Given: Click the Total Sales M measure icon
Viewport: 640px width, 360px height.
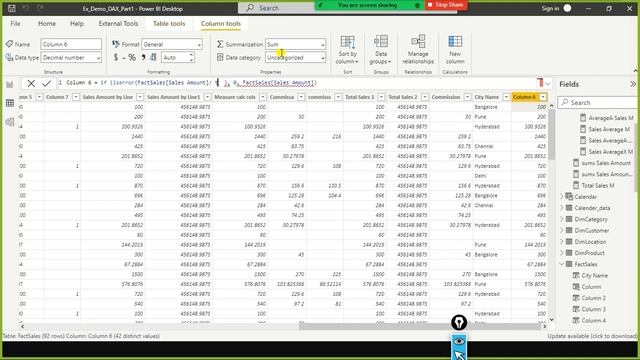Looking at the screenshot, I should tap(576, 185).
